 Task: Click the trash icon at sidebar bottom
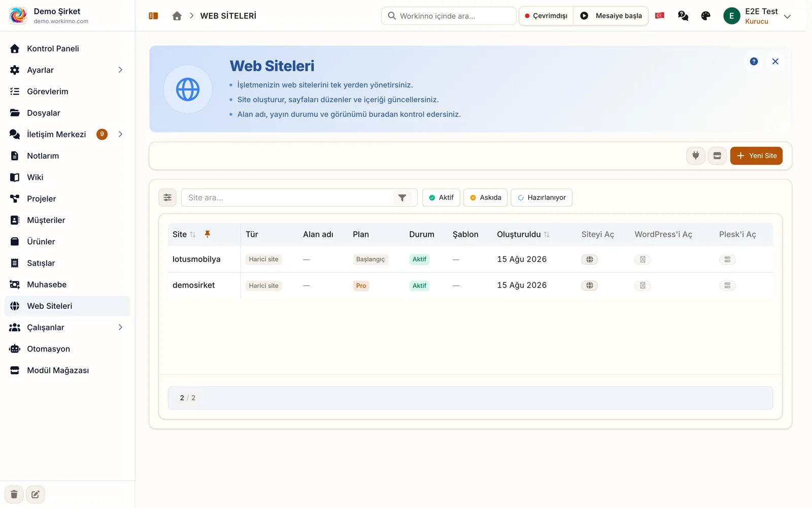point(14,494)
